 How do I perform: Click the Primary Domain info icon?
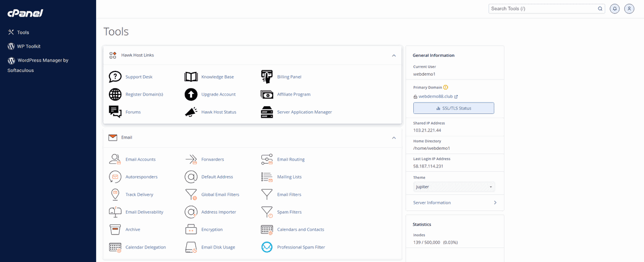click(x=445, y=87)
